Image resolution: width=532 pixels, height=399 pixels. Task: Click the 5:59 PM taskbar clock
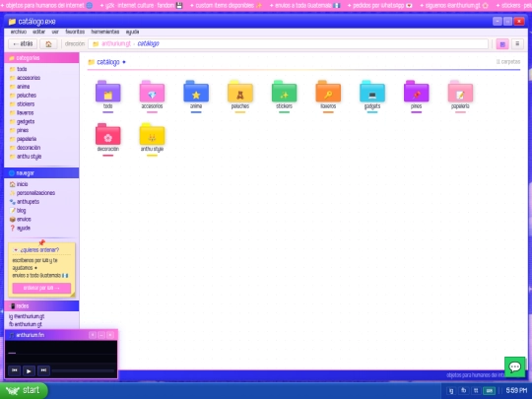[516, 390]
